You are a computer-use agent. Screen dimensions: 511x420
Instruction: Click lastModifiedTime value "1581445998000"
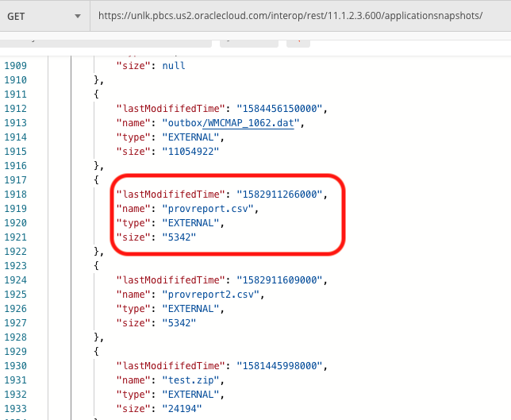point(281,365)
